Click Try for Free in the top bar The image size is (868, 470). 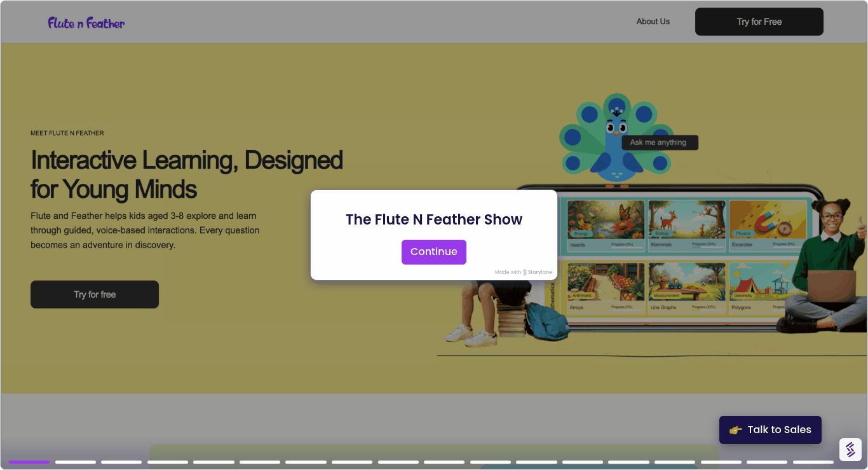point(759,21)
